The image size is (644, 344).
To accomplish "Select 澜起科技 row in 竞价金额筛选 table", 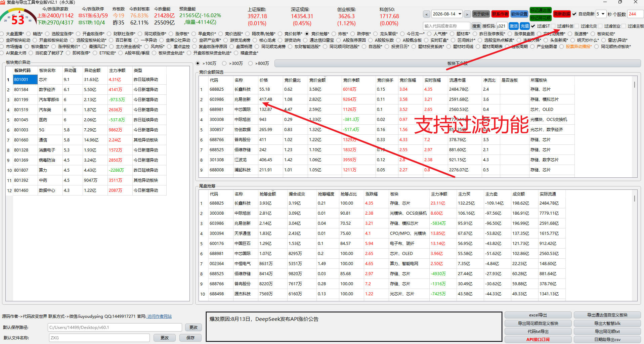I will point(386,170).
